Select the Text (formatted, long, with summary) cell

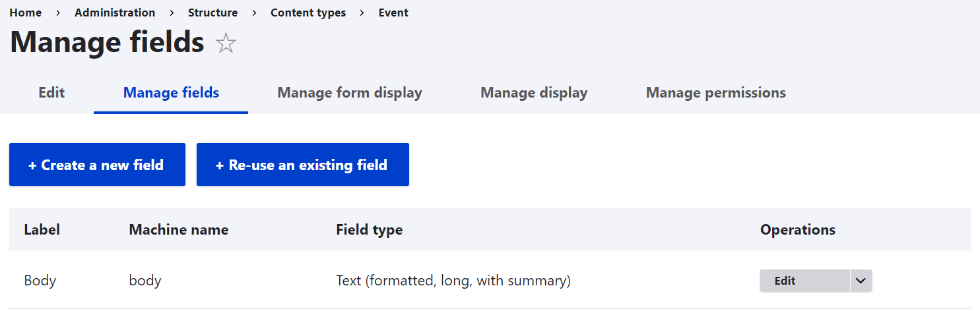coord(453,281)
